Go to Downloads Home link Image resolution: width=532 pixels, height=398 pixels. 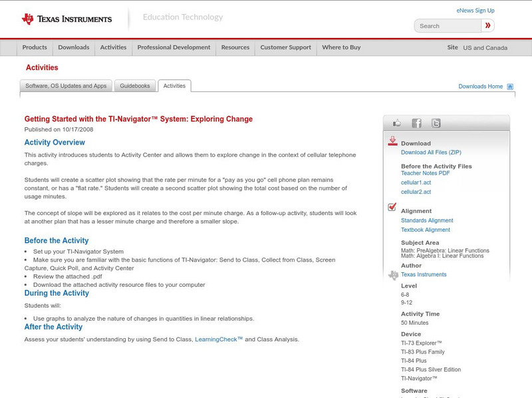tap(480, 87)
